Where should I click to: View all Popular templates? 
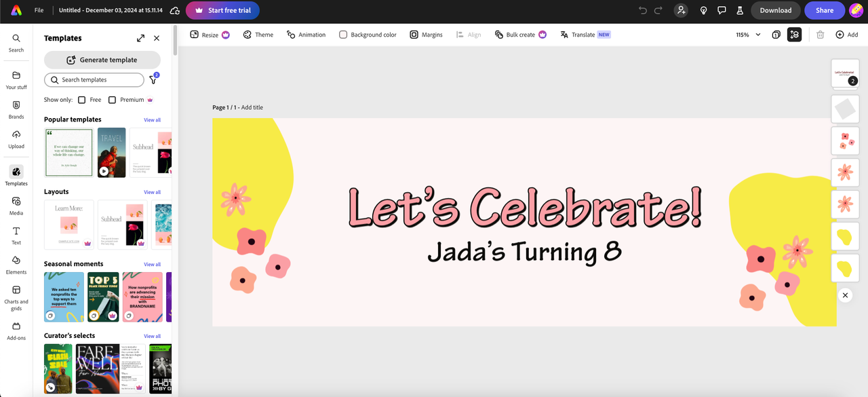click(x=152, y=120)
